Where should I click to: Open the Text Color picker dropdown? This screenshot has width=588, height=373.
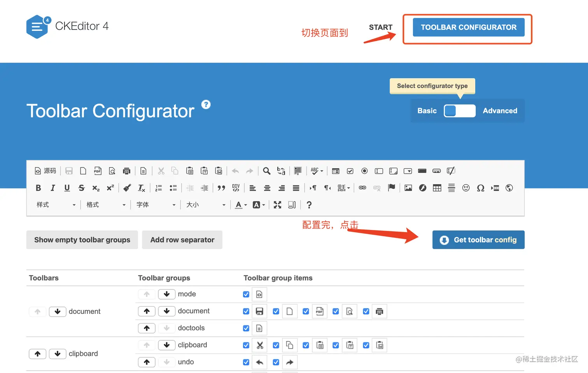click(x=241, y=205)
